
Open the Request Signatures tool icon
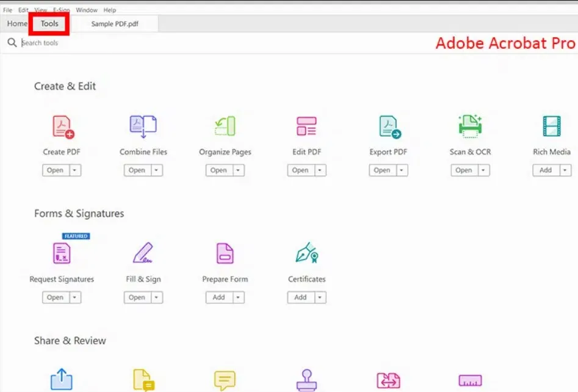pyautogui.click(x=62, y=253)
